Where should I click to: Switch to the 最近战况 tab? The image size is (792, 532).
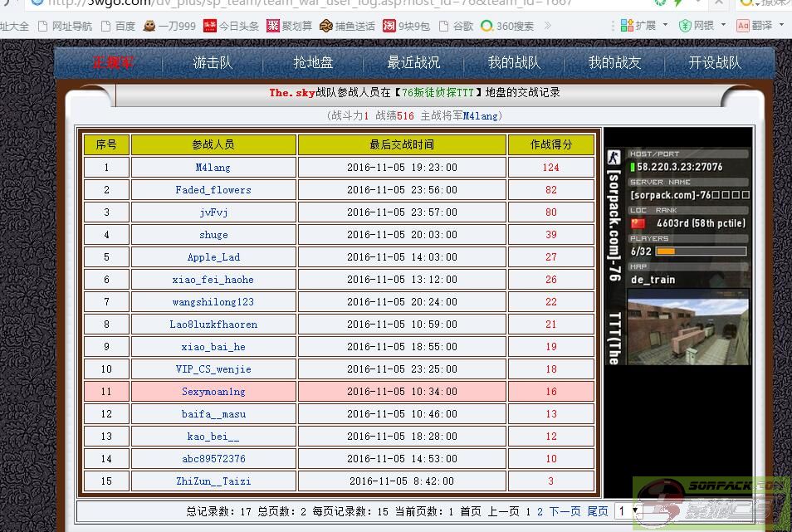pyautogui.click(x=413, y=62)
